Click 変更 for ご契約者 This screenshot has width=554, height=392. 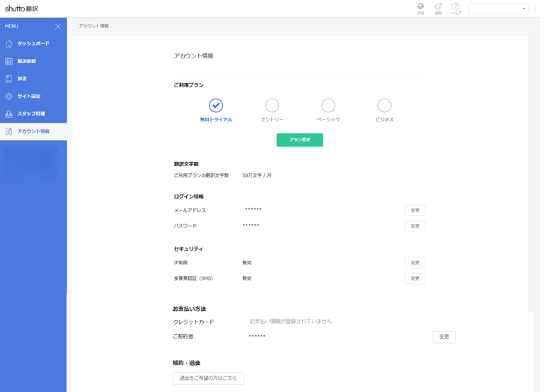click(x=444, y=337)
